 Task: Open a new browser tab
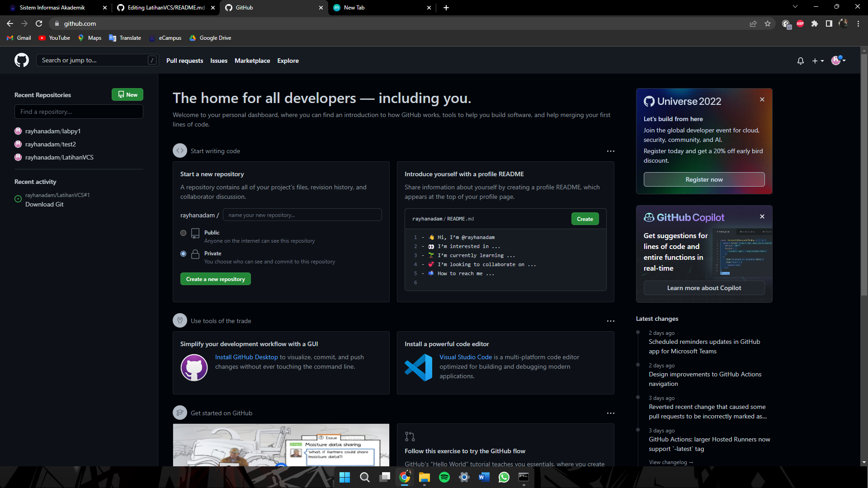pyautogui.click(x=446, y=8)
